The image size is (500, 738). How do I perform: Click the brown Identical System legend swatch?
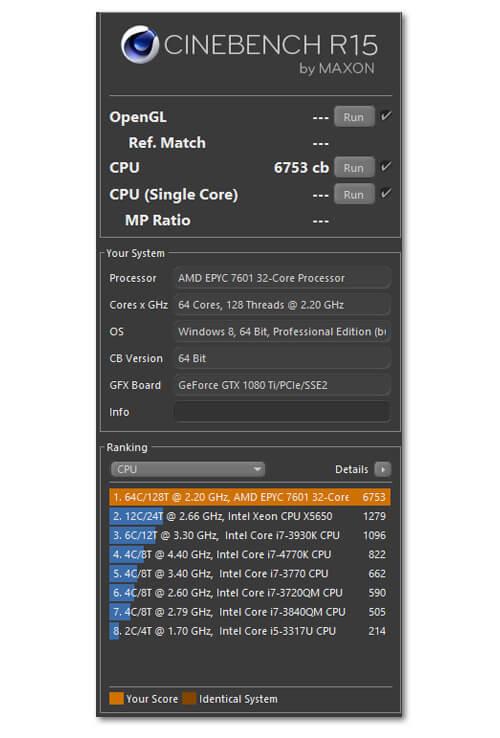coord(189,698)
